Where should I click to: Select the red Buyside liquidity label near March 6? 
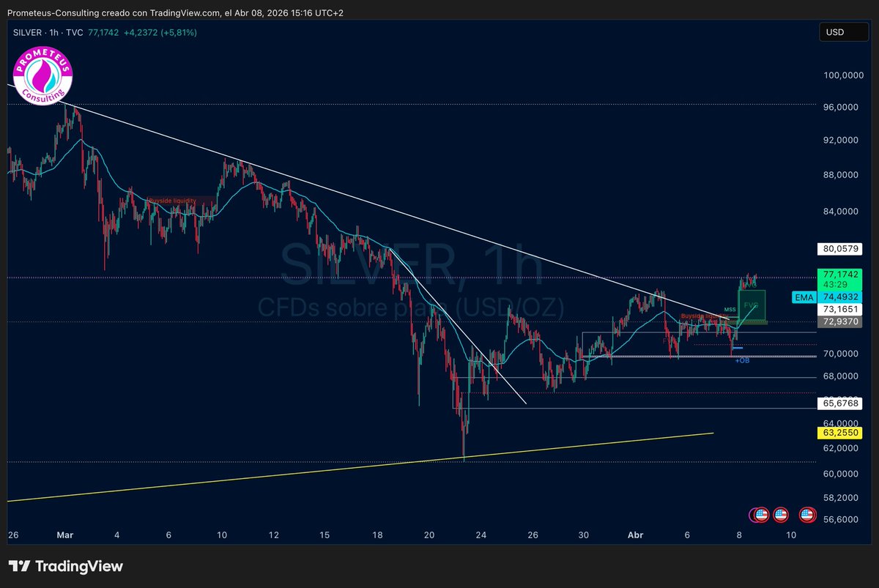click(x=172, y=200)
